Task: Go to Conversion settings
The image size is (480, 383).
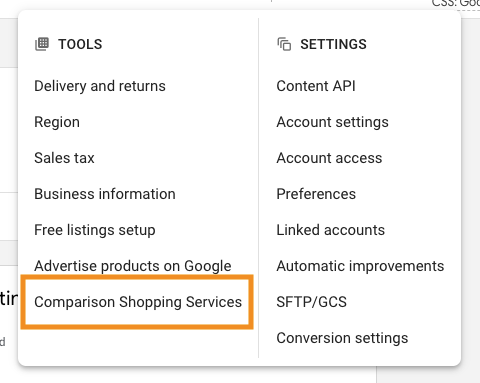Action: [x=342, y=338]
